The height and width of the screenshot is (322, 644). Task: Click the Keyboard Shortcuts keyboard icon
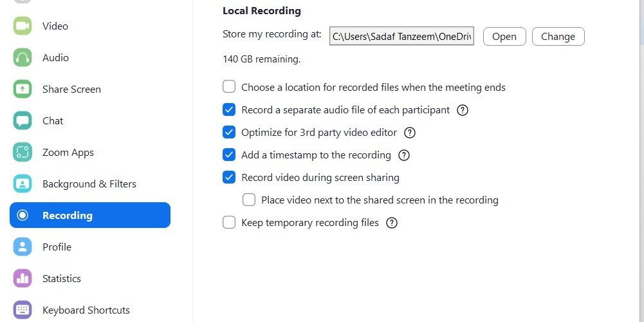(x=22, y=310)
